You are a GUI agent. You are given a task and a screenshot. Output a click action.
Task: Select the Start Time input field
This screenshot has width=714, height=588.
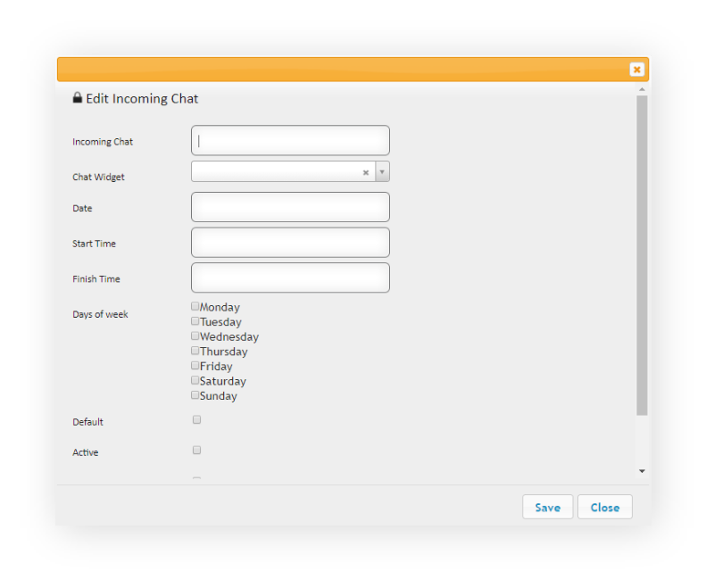point(290,243)
